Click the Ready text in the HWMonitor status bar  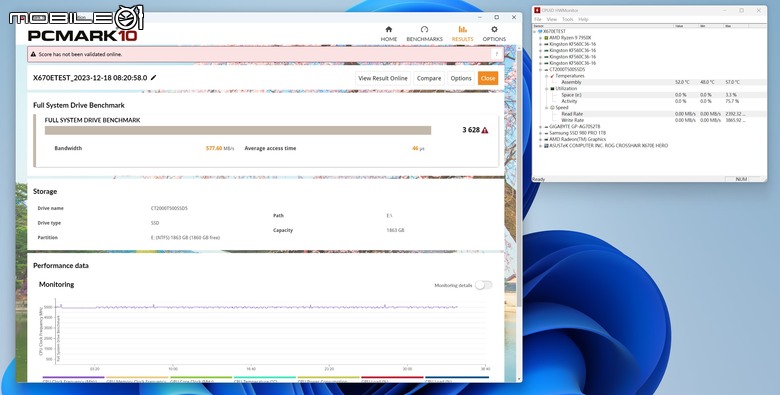click(539, 179)
